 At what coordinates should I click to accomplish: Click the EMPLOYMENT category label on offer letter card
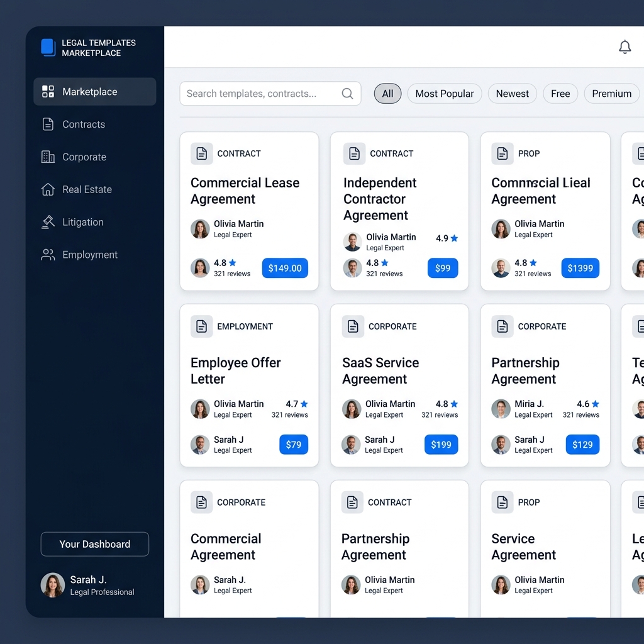[245, 326]
